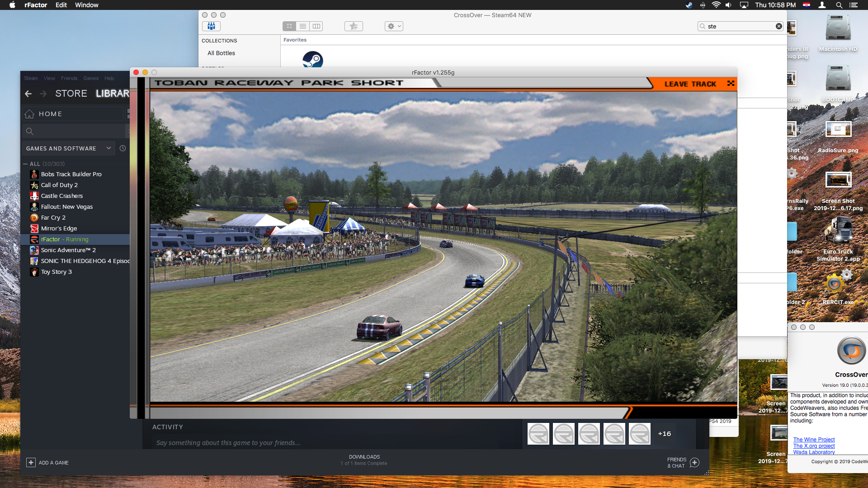Click the Steam icon in menu bar
The image size is (868, 488).
coord(689,5)
